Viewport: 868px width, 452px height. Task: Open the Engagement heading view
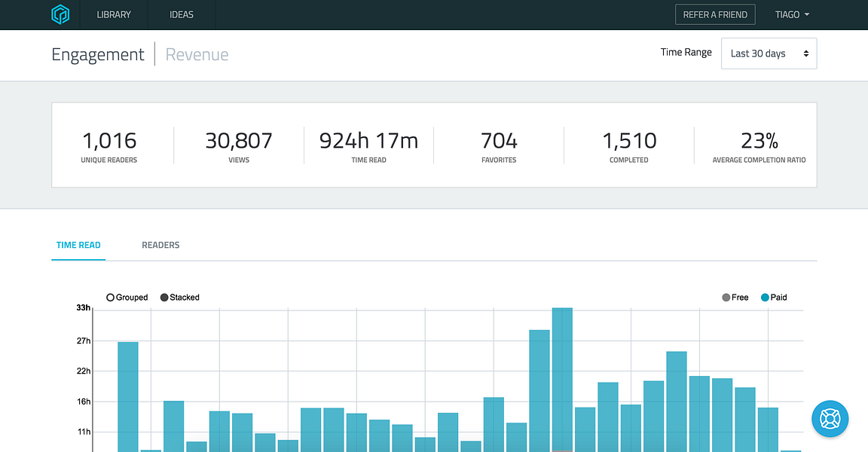click(97, 54)
